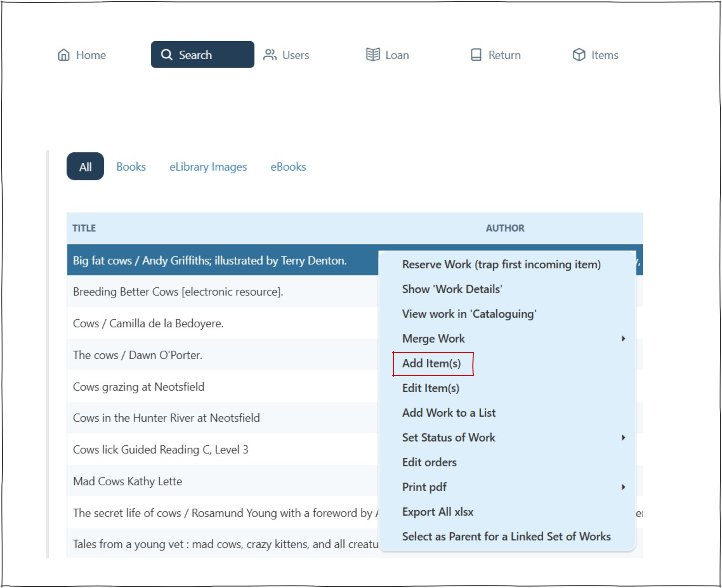Click the Items cube icon
The image size is (722, 588).
coord(579,55)
